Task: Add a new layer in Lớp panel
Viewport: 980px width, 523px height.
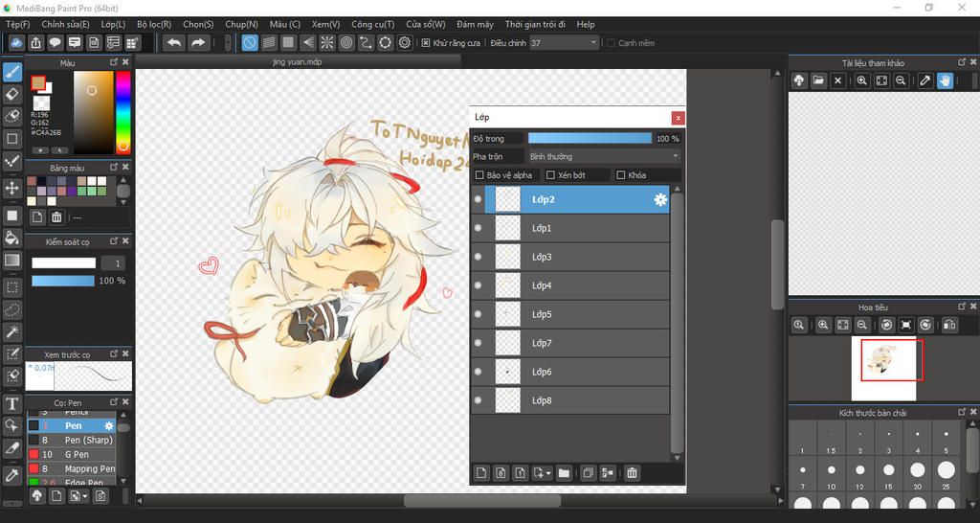Action: (481, 473)
